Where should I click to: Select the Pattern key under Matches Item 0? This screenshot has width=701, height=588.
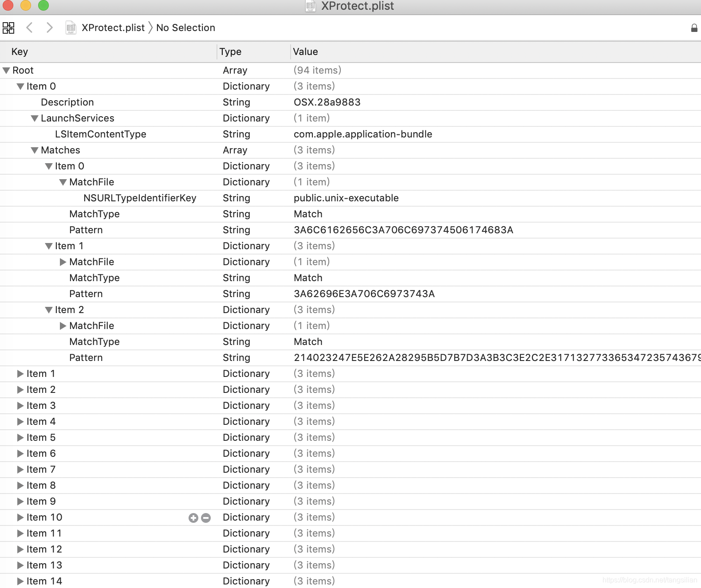point(86,230)
